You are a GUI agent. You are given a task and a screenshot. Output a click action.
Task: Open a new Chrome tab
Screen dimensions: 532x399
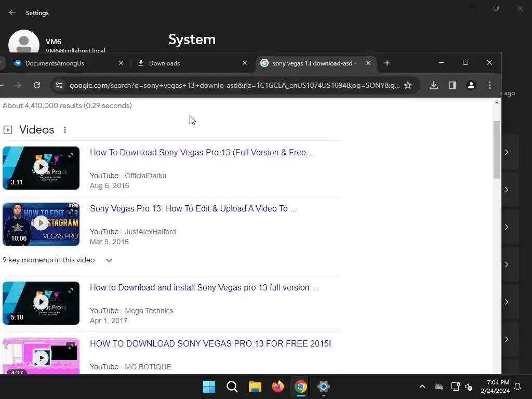(387, 63)
